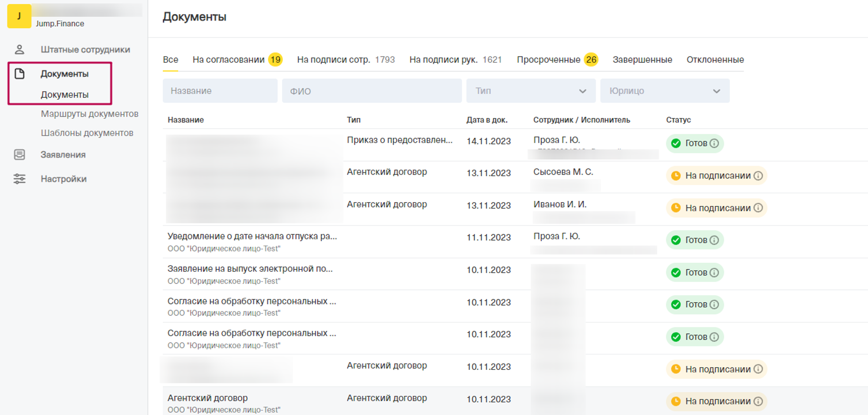Click info icon for Сысоева М. С. status
The image size is (868, 415).
click(758, 176)
